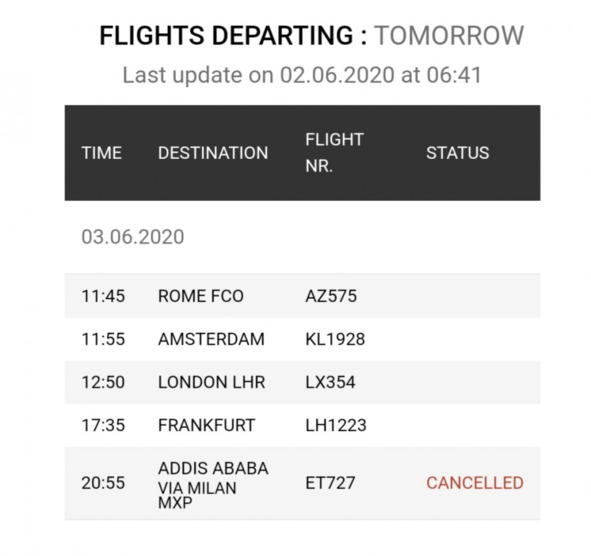Select the TOMORROW heading text
The width and height of the screenshot is (591, 556).
pos(449,35)
